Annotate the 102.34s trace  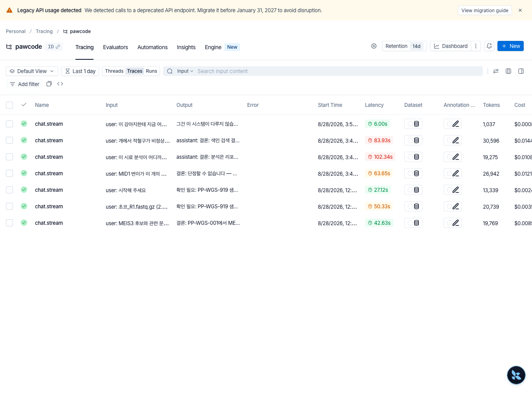coord(453,157)
